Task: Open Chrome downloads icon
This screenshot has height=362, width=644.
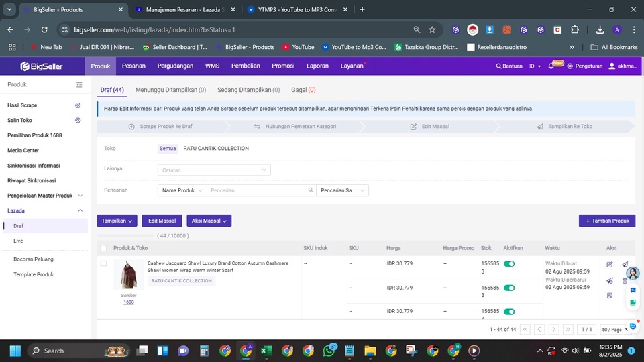Action: [x=600, y=29]
